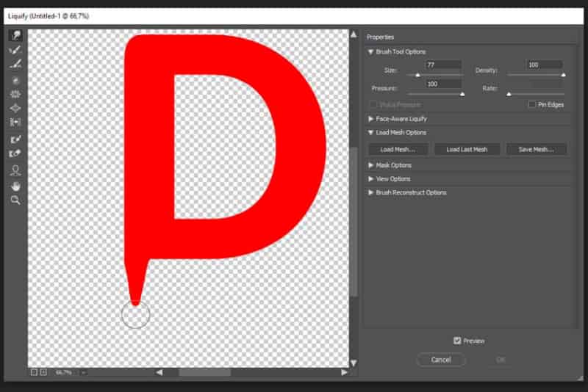Click the vertical scrollbar thumb
Screen dimensions: 588x392
pyautogui.click(x=354, y=222)
